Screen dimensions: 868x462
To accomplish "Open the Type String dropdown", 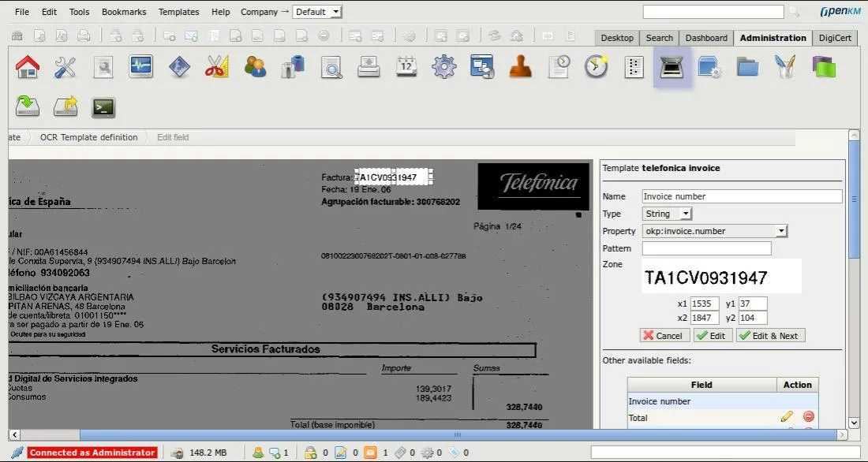I will coord(667,214).
